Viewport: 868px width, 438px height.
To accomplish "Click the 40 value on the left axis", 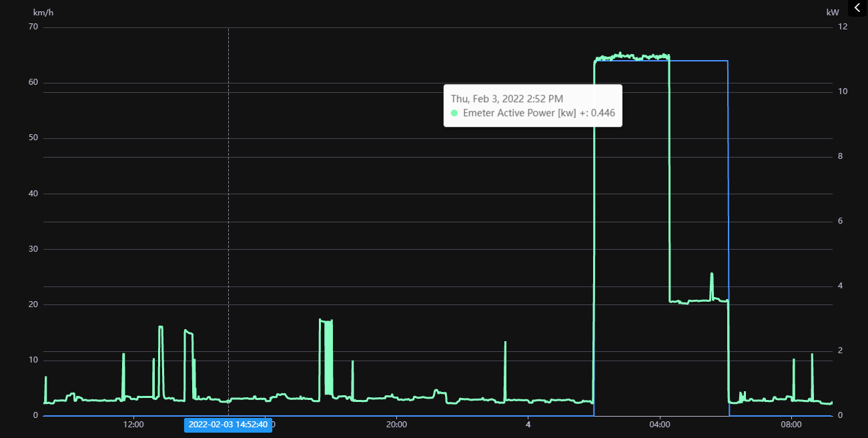I will (33, 193).
